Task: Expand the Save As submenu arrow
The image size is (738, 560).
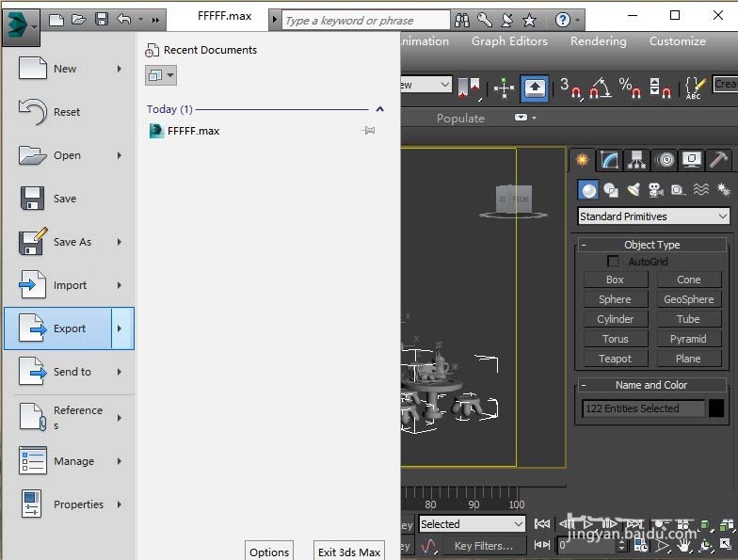Action: (x=120, y=242)
